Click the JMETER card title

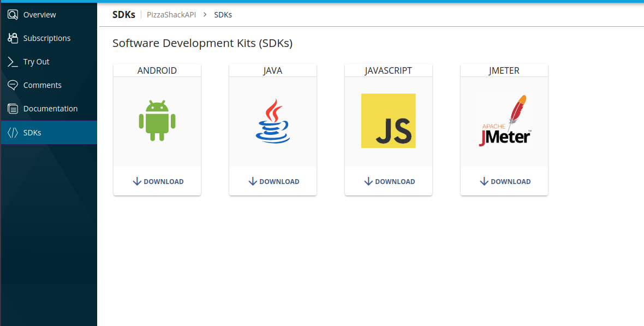click(x=504, y=70)
